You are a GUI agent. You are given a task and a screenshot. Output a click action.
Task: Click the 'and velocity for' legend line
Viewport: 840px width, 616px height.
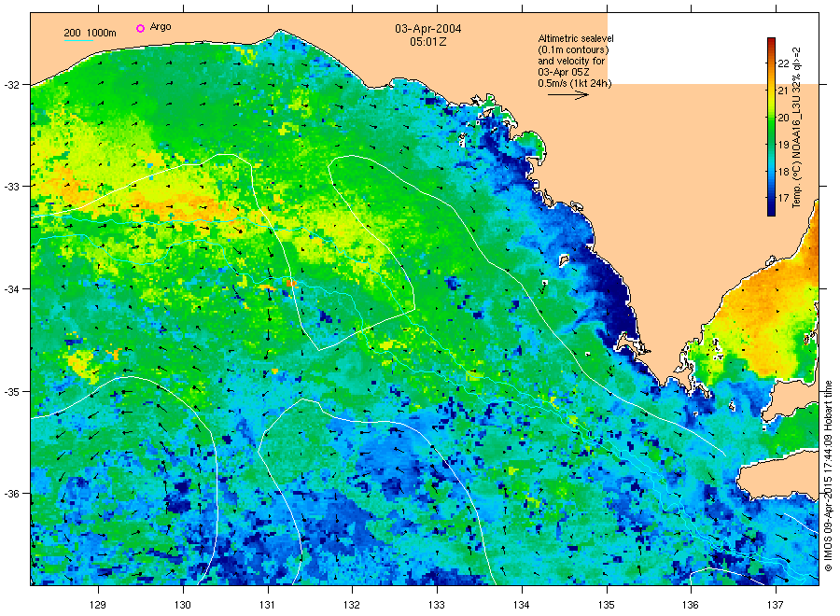pyautogui.click(x=571, y=61)
